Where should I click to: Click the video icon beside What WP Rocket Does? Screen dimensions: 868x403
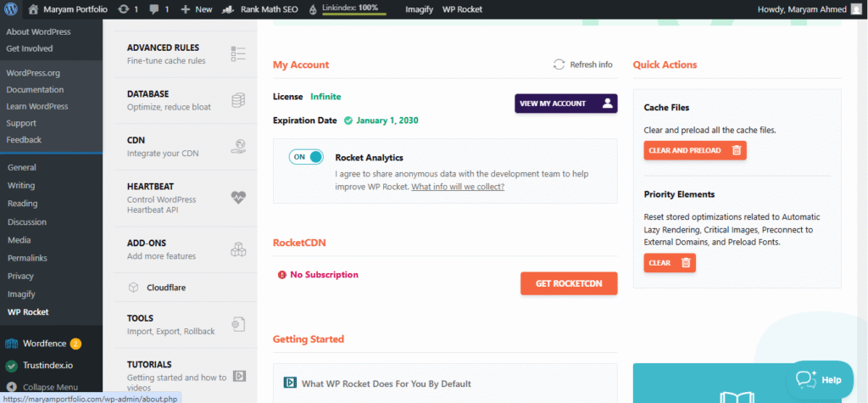click(x=290, y=383)
